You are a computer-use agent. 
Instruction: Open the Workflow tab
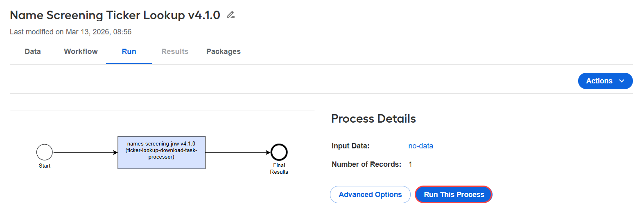tap(81, 52)
